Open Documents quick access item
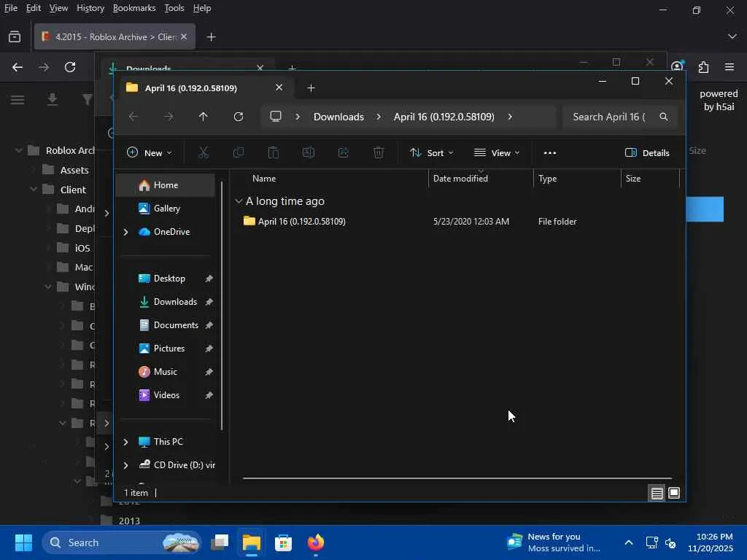Screen dimensions: 747x560 tap(166, 325)
